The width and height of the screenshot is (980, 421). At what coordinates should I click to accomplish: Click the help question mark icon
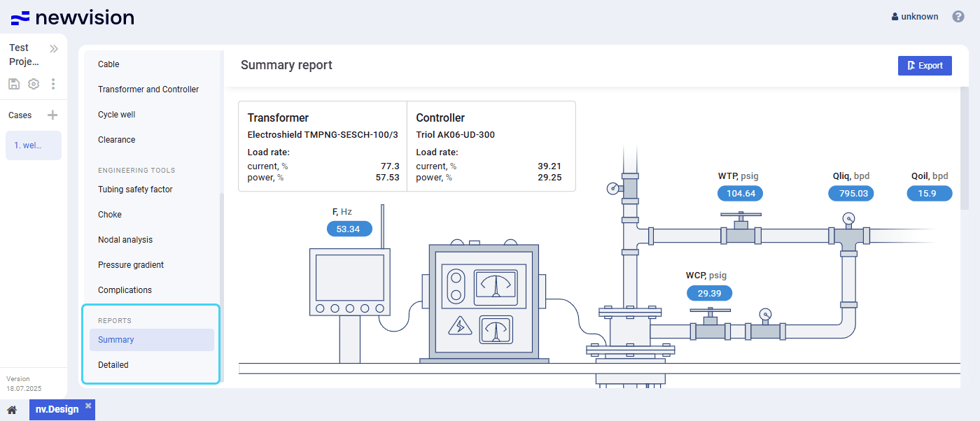point(958,17)
